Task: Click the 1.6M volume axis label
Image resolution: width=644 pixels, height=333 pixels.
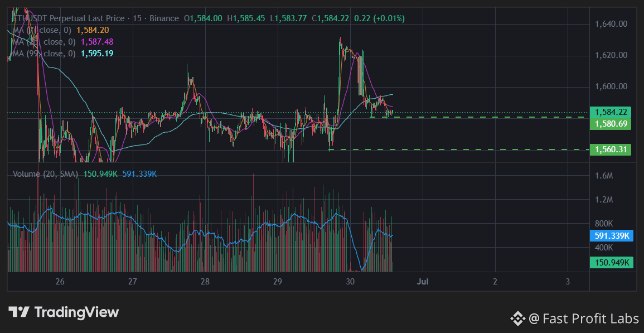Action: (x=604, y=176)
